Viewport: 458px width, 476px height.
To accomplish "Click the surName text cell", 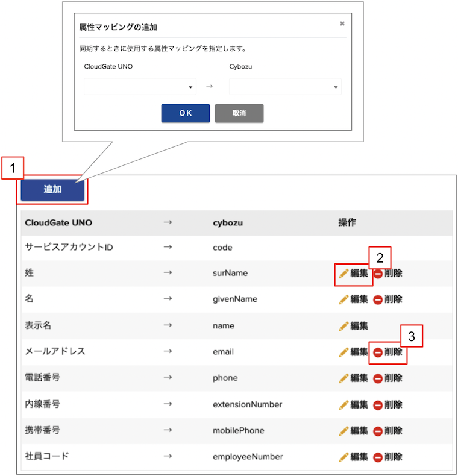I will tap(230, 273).
